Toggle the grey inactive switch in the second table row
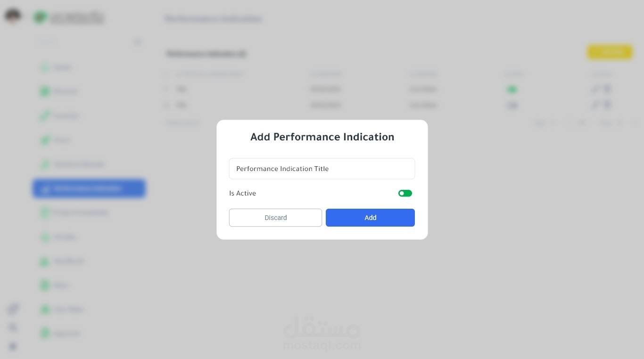Image resolution: width=644 pixels, height=359 pixels. (512, 105)
